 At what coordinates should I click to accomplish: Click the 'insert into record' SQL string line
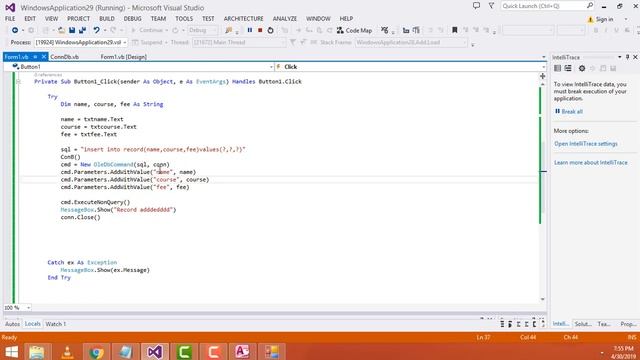153,149
